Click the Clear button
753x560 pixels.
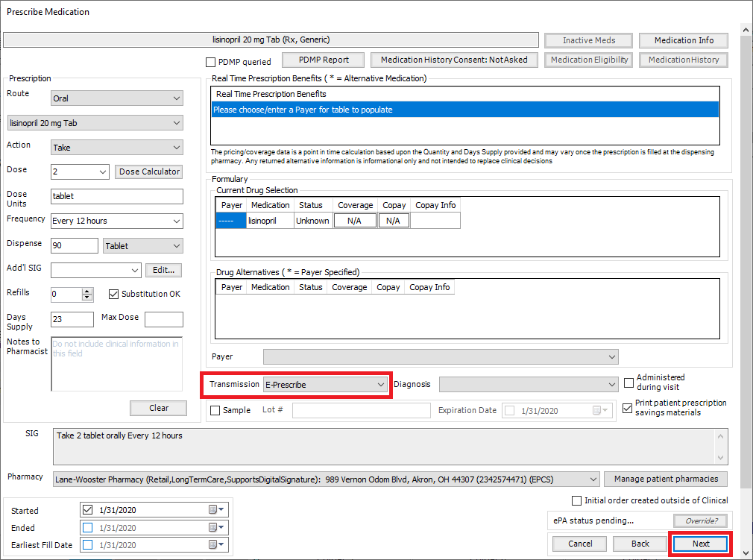[x=159, y=408]
